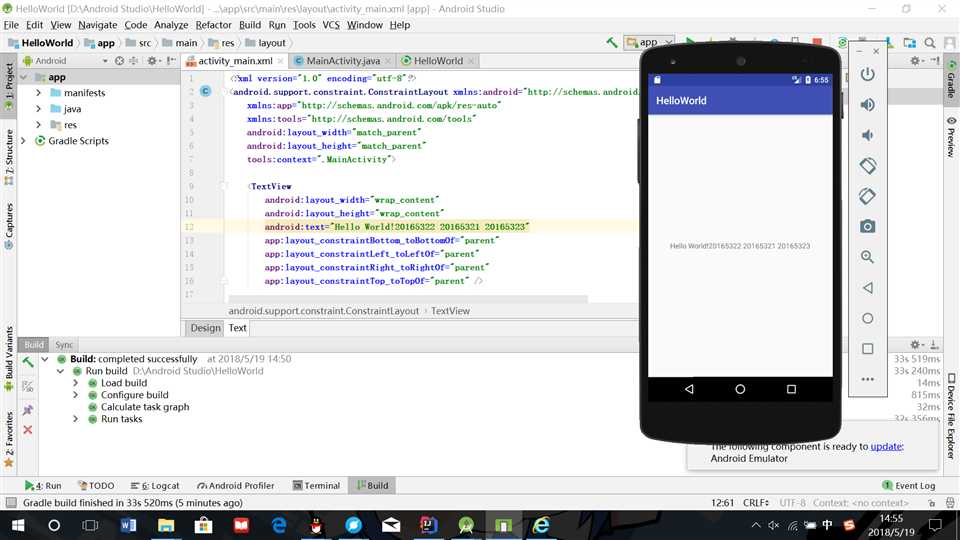Open TODO tool window
Viewport: 960px width, 540px height.
point(96,486)
